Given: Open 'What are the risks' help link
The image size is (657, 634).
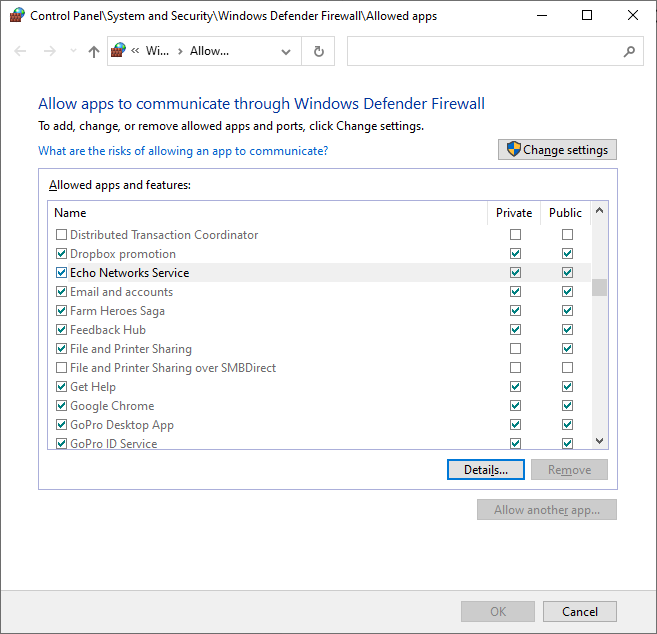Looking at the screenshot, I should coord(183,151).
